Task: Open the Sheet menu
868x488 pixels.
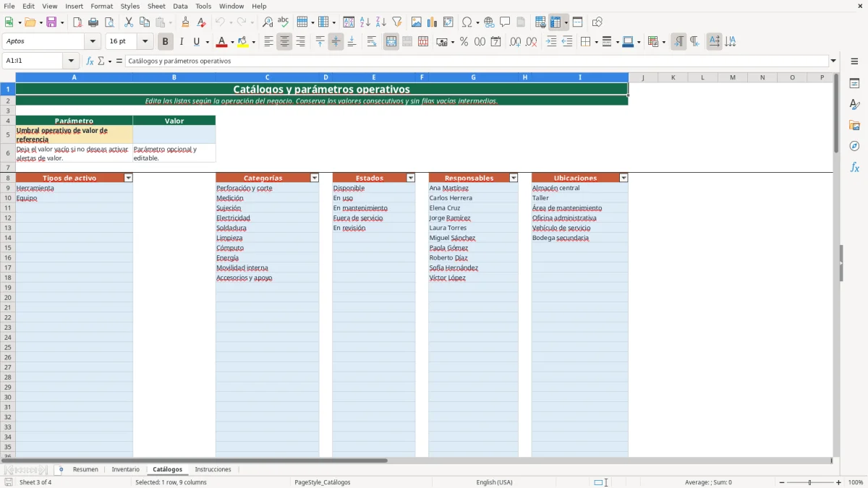Action: click(x=156, y=6)
